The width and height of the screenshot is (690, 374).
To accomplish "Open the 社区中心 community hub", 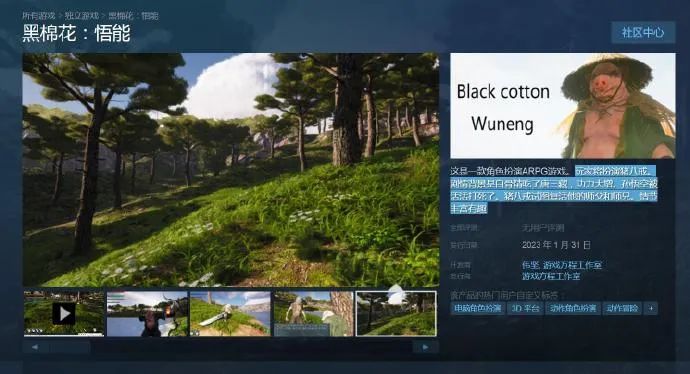I will click(643, 32).
